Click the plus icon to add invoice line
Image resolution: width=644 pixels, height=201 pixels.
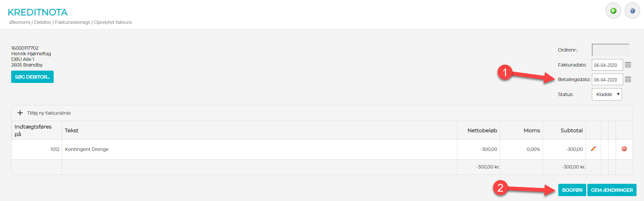click(20, 113)
